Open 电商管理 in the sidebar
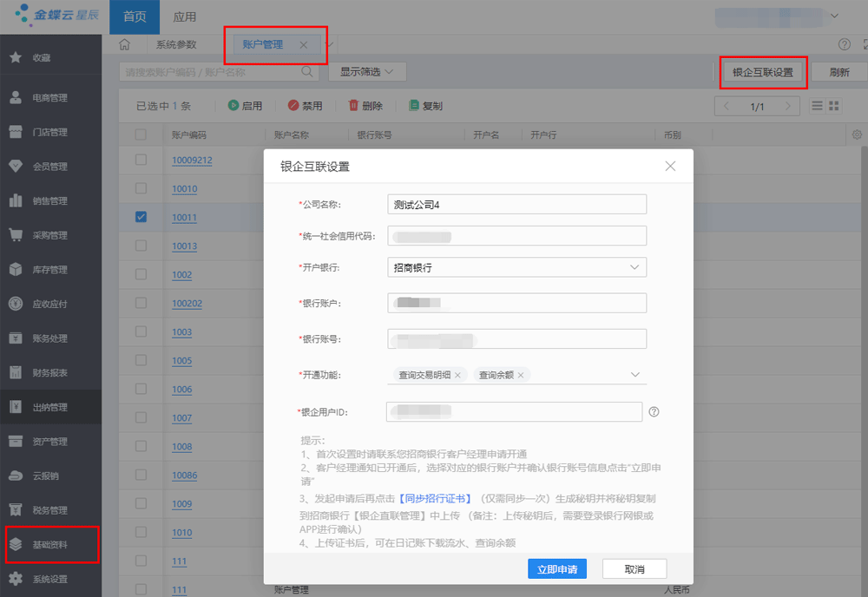This screenshot has width=868, height=597. click(49, 98)
